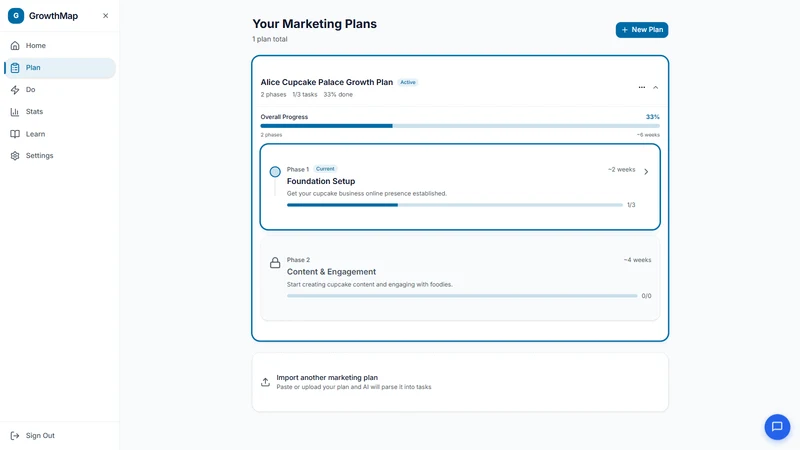This screenshot has width=800, height=450.
Task: Click the Active status badge
Action: point(408,82)
